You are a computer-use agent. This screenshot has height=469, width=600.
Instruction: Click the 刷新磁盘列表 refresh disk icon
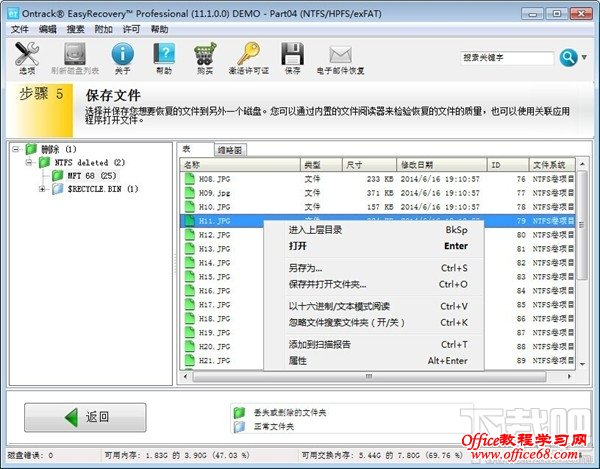click(75, 54)
